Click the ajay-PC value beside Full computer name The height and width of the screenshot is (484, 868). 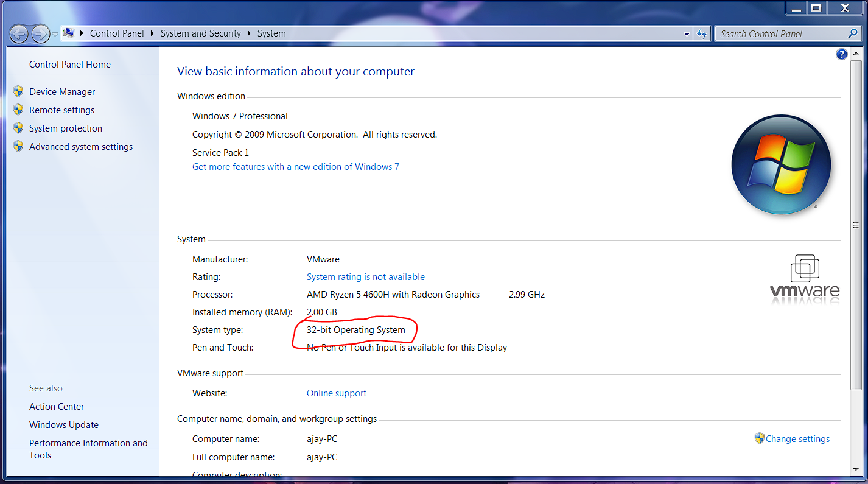click(322, 457)
